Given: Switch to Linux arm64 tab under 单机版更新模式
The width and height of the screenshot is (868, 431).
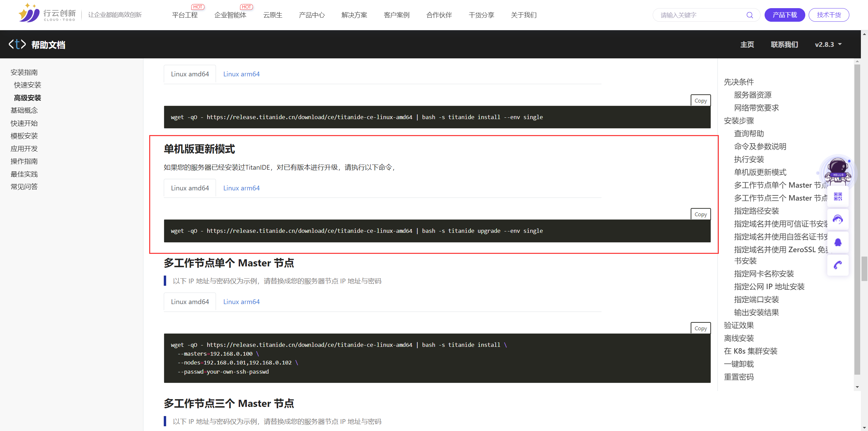Looking at the screenshot, I should click(241, 188).
